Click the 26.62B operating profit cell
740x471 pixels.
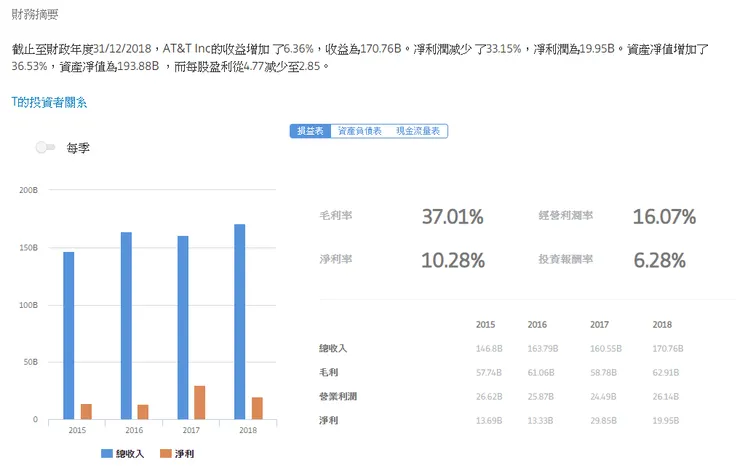tap(489, 397)
